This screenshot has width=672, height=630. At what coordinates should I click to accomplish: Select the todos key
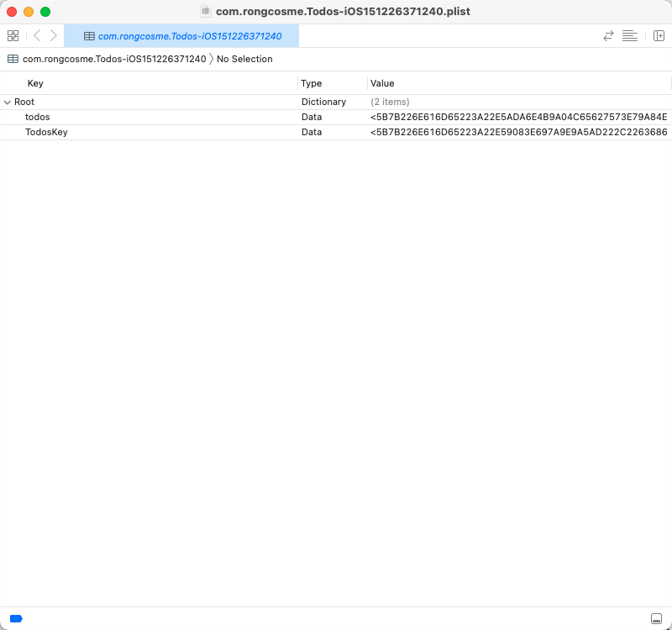tap(38, 117)
